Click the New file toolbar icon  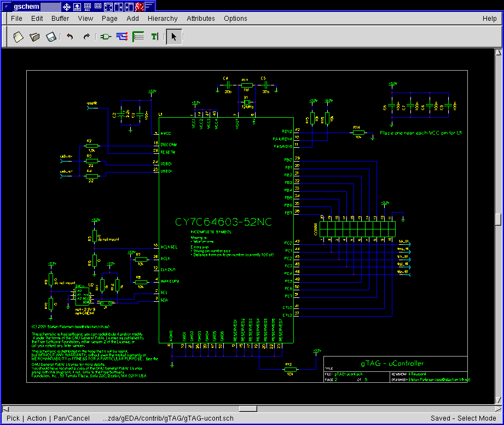pos(18,37)
